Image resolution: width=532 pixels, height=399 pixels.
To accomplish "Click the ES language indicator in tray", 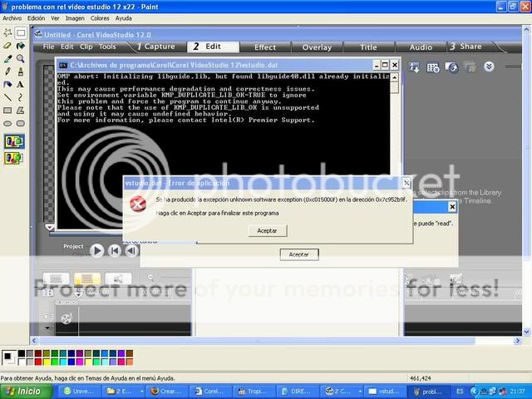I will point(460,392).
